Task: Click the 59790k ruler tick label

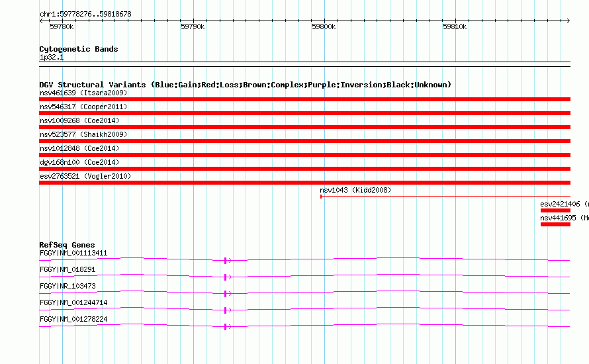Action: click(x=193, y=27)
